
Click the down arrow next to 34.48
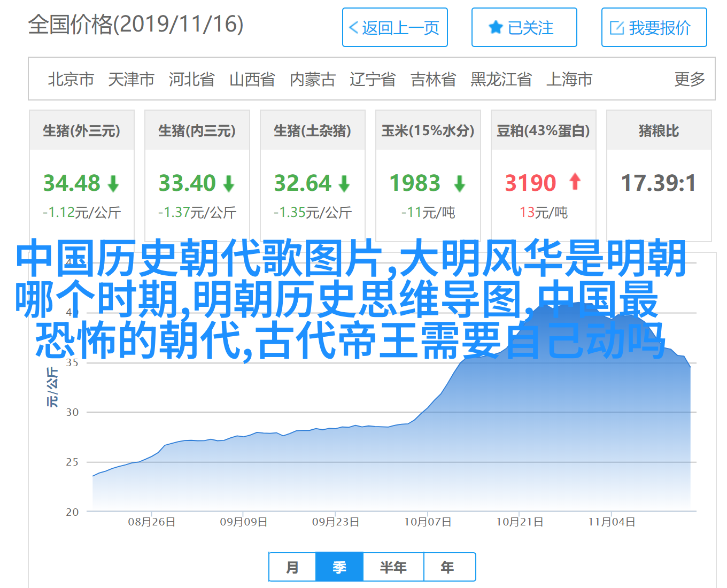pos(113,184)
